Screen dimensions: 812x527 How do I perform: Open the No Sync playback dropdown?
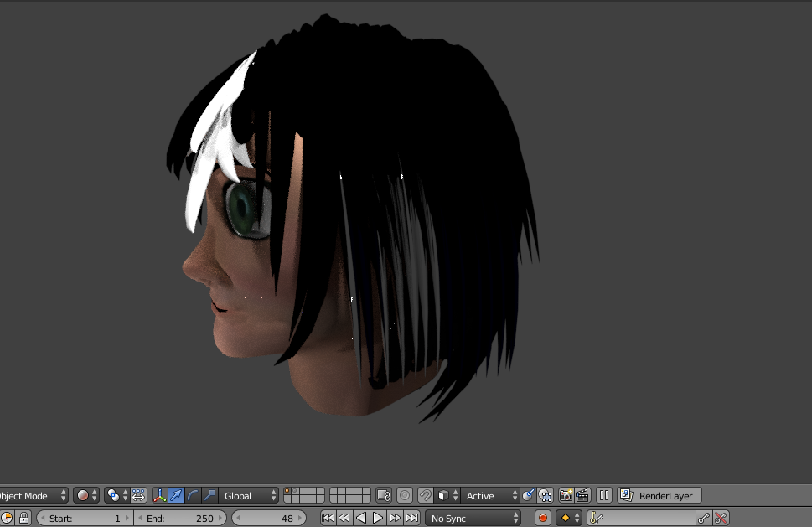click(473, 518)
